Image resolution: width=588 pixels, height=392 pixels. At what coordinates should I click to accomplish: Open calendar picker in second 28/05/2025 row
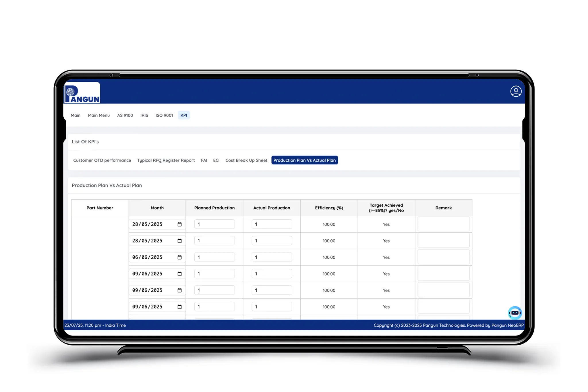tap(179, 241)
